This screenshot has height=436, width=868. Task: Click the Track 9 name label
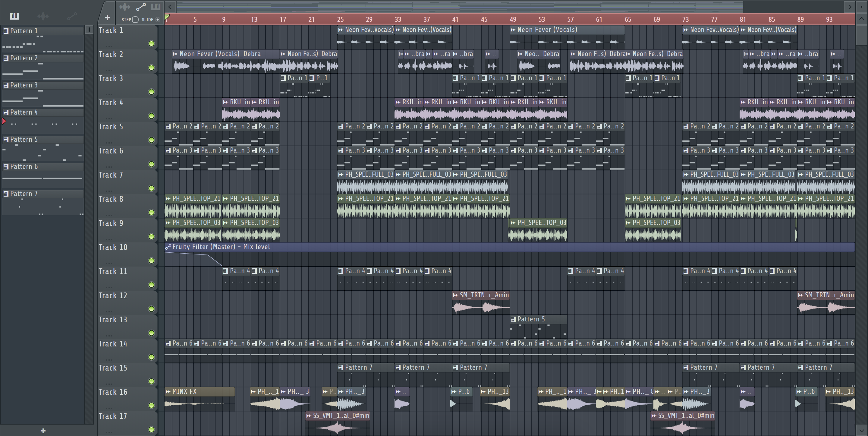[x=111, y=223]
